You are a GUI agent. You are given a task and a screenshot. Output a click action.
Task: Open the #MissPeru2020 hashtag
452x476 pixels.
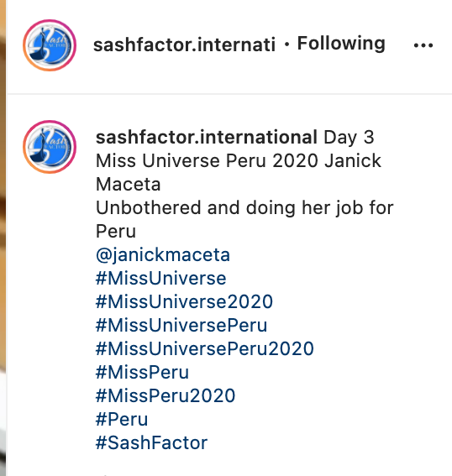pyautogui.click(x=166, y=395)
